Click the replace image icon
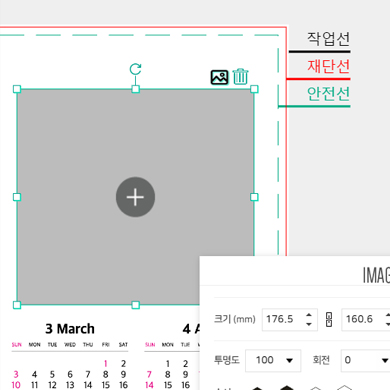This screenshot has height=390, width=390. click(x=220, y=77)
